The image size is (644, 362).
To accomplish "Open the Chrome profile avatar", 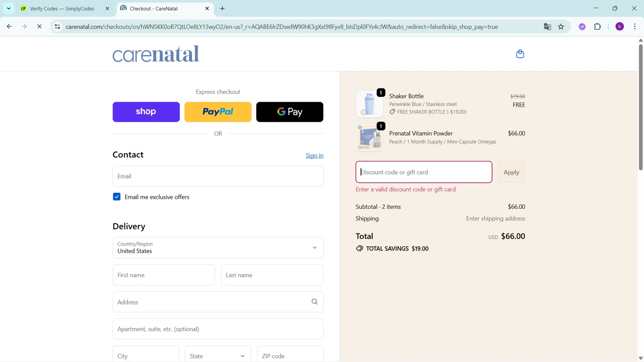I will (x=620, y=27).
